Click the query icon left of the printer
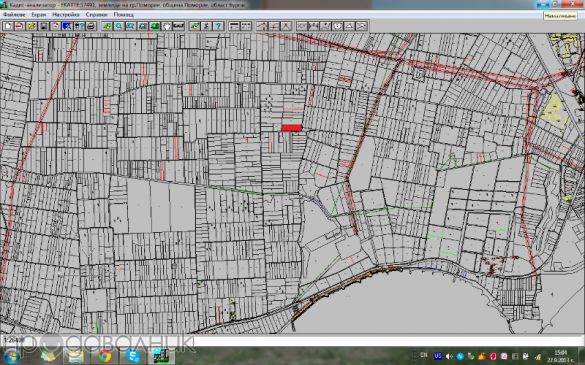This screenshot has width=585, height=365. 79,26
